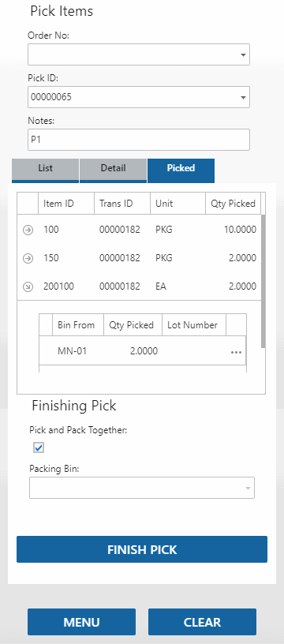Focus the Notes input field
This screenshot has width=284, height=644.
click(139, 140)
